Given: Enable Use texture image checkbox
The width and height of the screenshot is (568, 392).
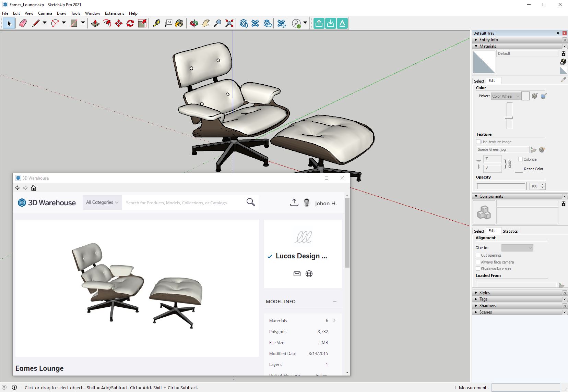Looking at the screenshot, I should pos(478,142).
